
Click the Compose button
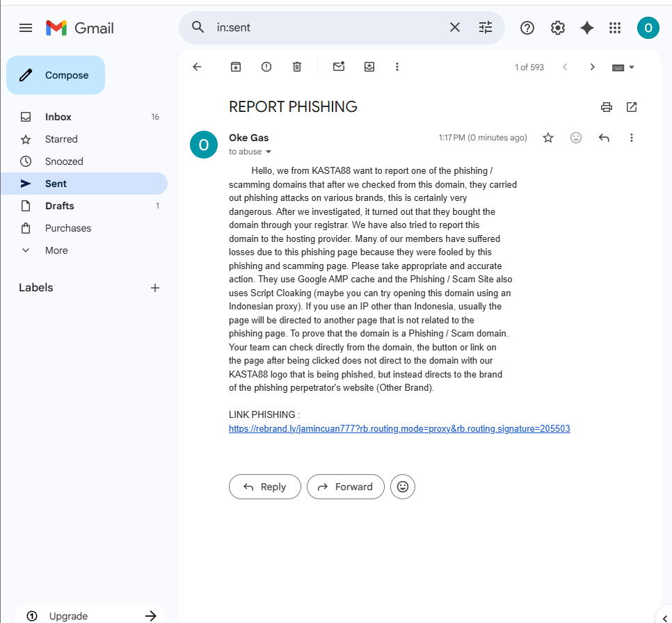pyautogui.click(x=56, y=75)
